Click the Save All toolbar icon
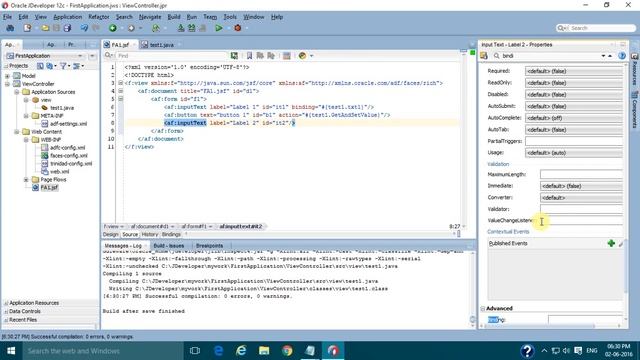 coord(67,28)
